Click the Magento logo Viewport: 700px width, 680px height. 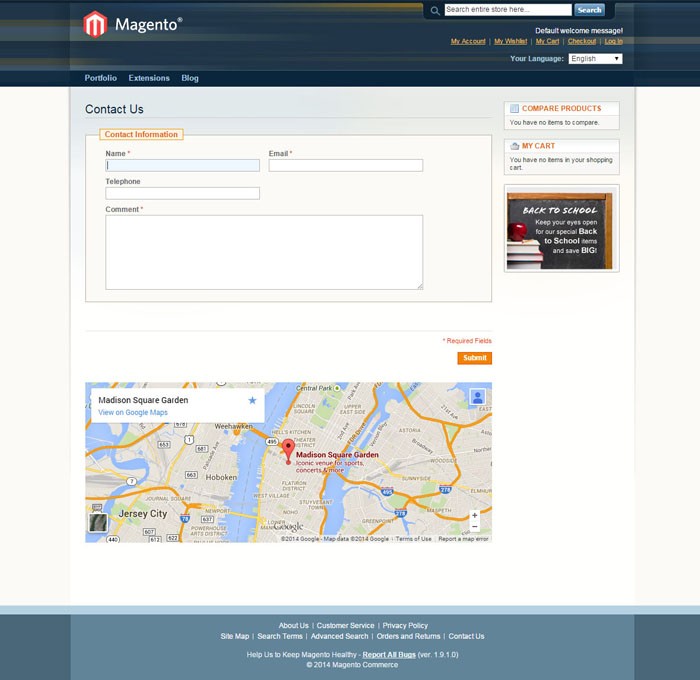[x=133, y=24]
